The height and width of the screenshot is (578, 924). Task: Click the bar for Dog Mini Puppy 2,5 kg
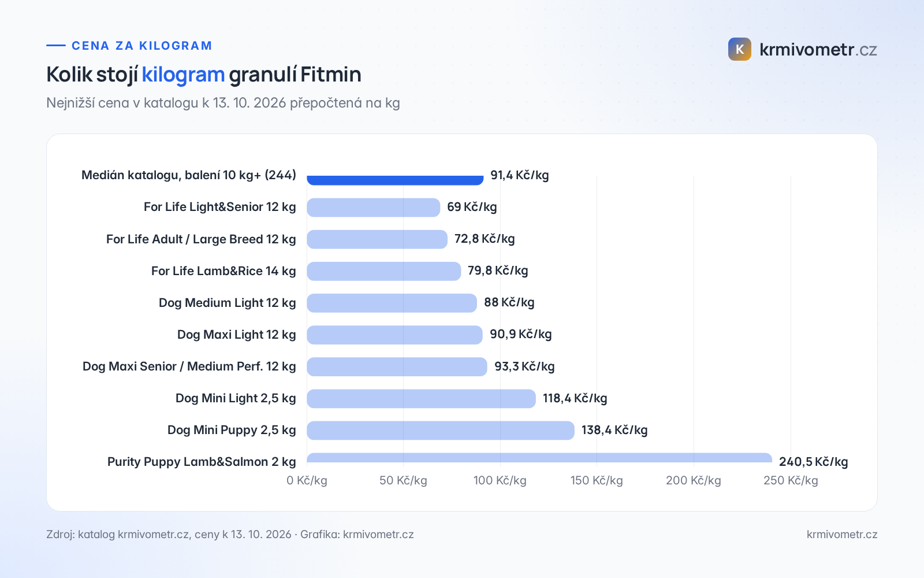[x=441, y=431]
